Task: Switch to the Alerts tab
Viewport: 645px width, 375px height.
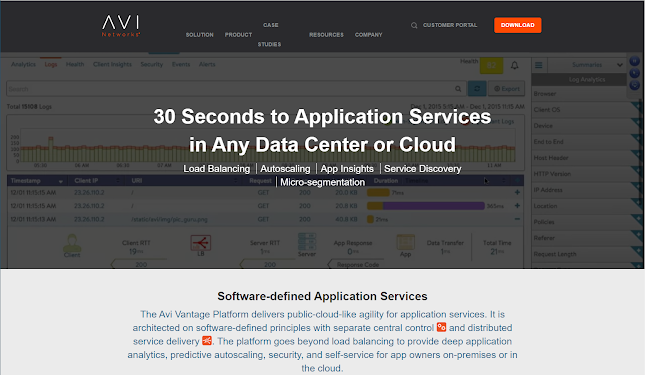Action: pyautogui.click(x=207, y=65)
